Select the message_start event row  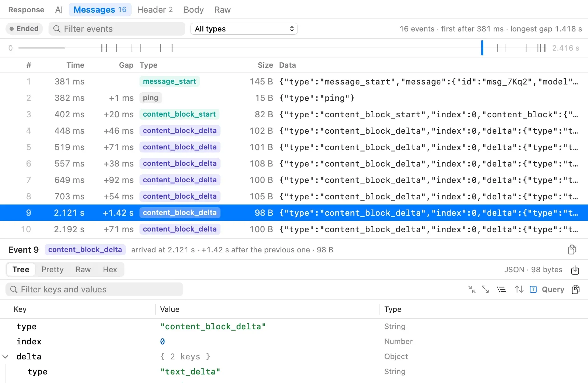point(294,81)
